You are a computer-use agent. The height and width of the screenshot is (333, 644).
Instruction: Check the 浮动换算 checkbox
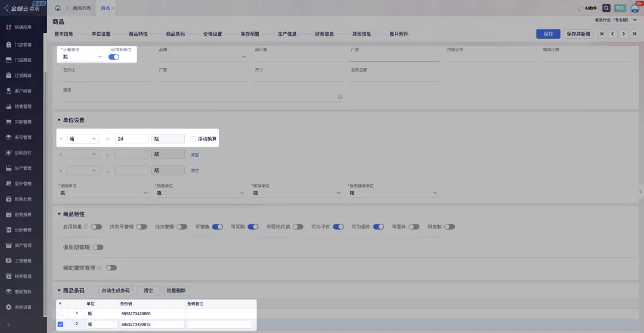coord(193,138)
